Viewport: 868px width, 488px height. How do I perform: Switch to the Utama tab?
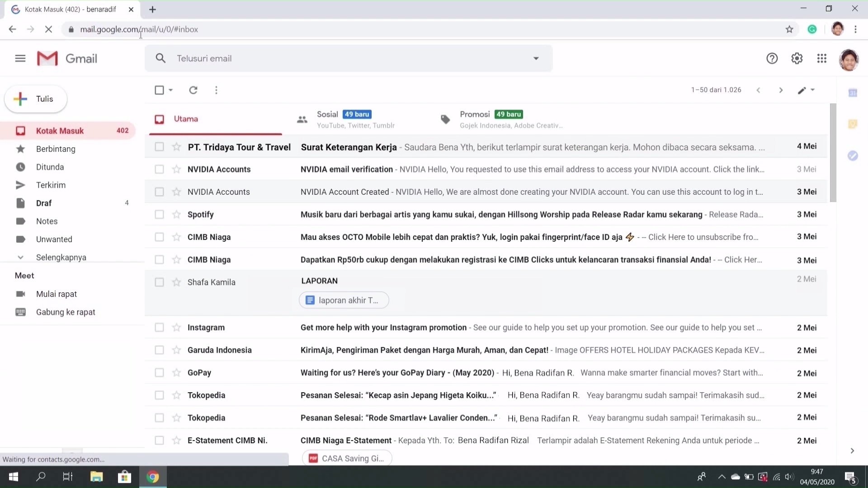point(215,119)
